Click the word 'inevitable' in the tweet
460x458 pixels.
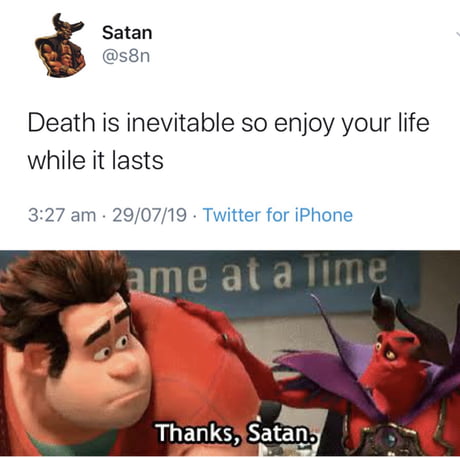point(180,123)
